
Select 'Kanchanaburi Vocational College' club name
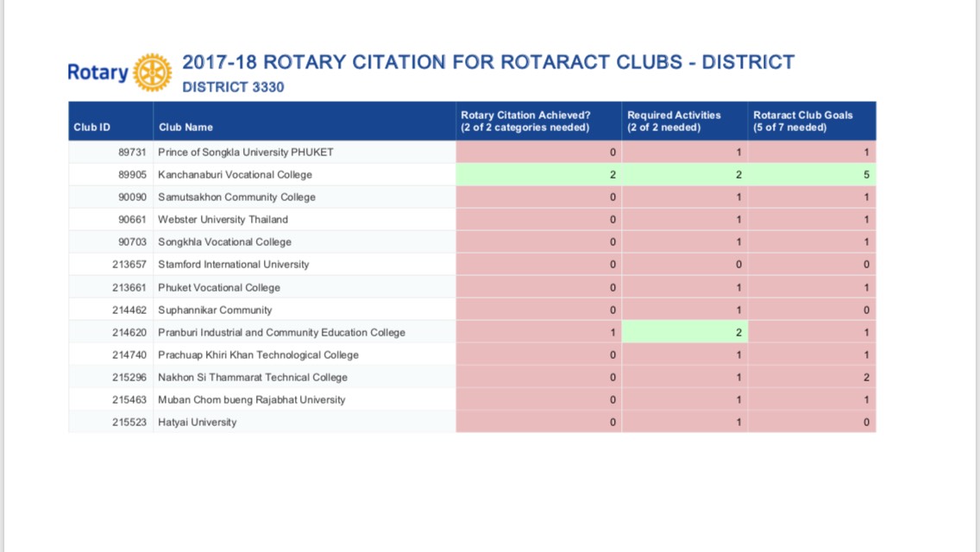coord(235,174)
